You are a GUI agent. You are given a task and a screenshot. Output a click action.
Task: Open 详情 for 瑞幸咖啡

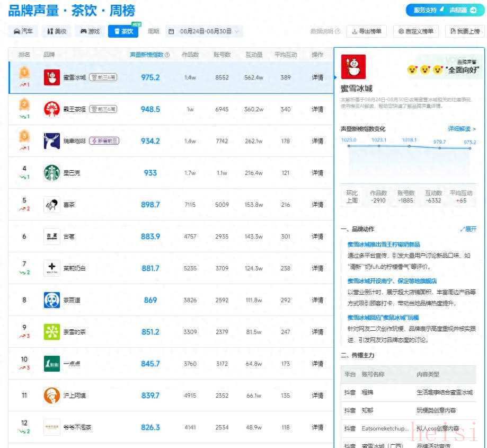point(317,141)
